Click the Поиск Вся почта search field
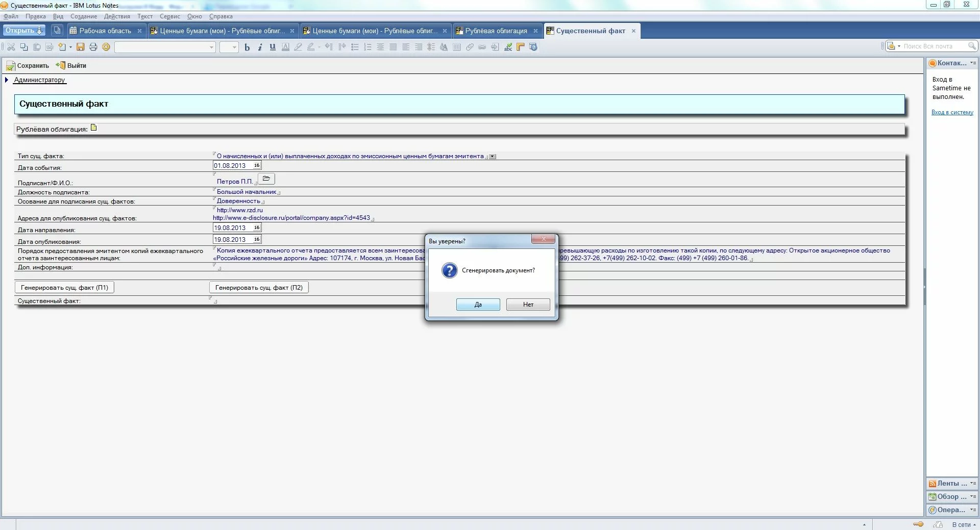 934,46
